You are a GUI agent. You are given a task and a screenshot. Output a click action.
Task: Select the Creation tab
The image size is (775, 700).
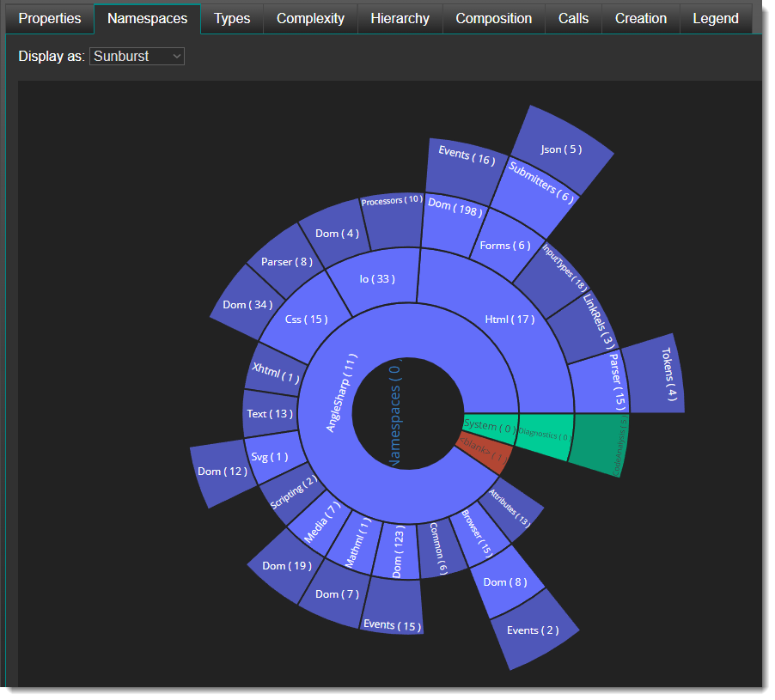click(641, 19)
